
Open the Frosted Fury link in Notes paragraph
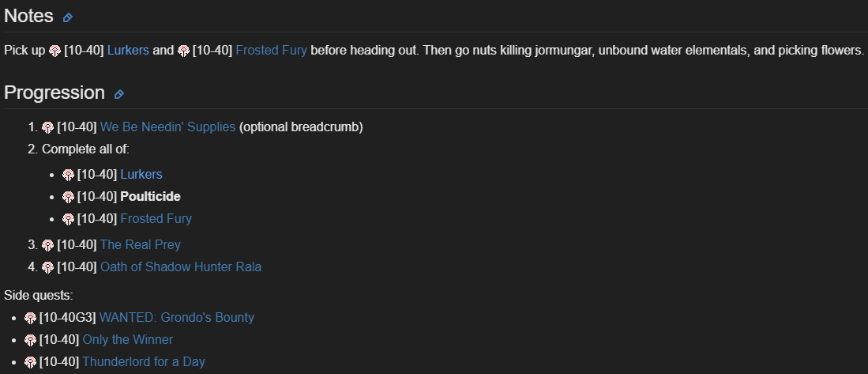tap(271, 51)
